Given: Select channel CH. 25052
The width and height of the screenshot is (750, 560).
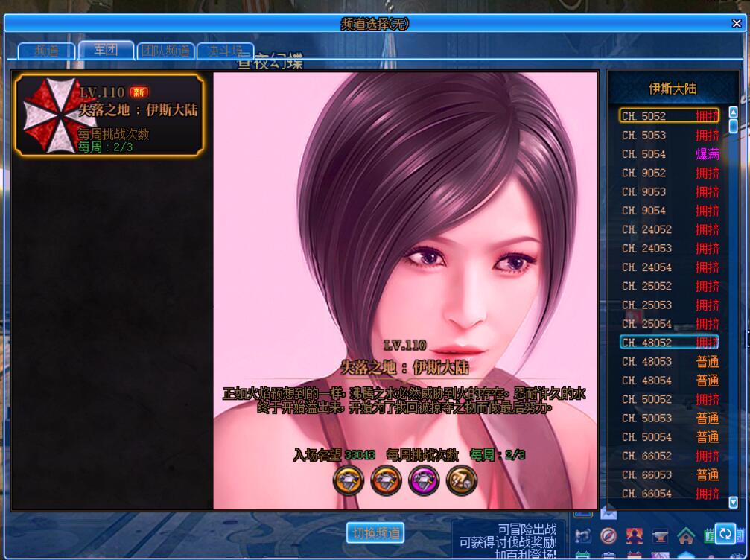Looking at the screenshot, I should click(x=669, y=286).
